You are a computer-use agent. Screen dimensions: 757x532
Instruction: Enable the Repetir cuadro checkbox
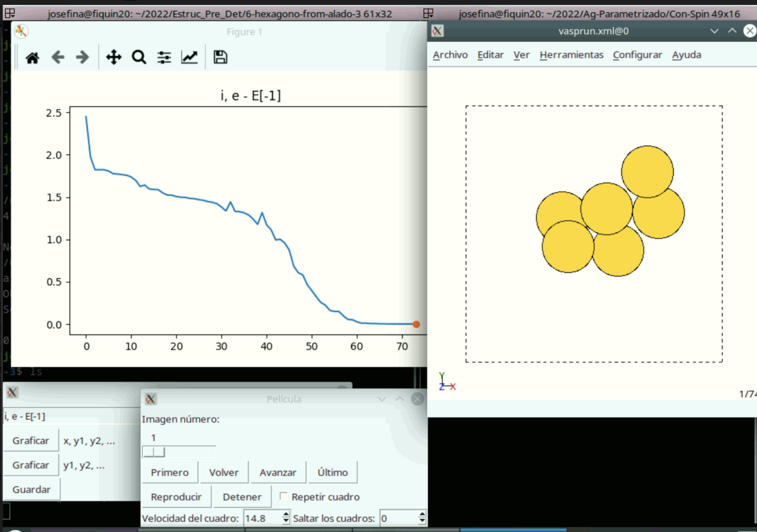tap(283, 496)
